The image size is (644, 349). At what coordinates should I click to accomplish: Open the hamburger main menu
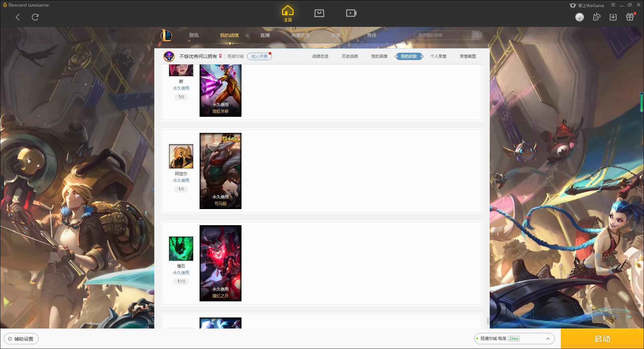(613, 5)
